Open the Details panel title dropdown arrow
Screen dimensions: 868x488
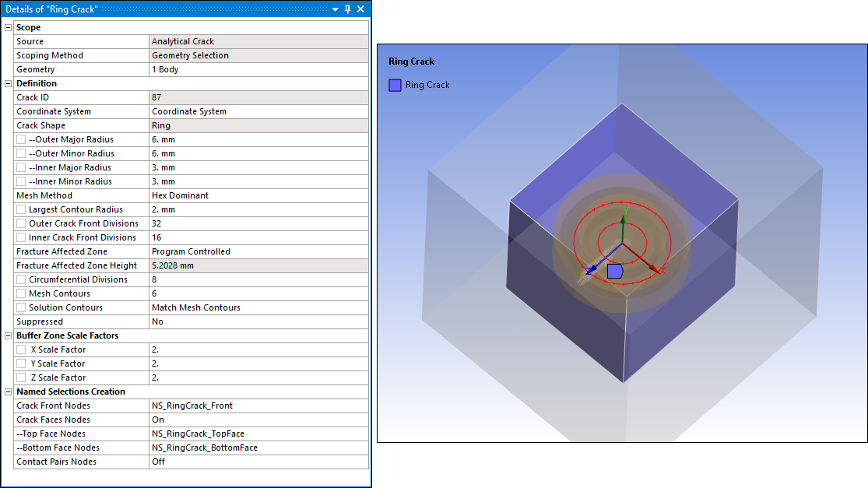click(x=335, y=9)
